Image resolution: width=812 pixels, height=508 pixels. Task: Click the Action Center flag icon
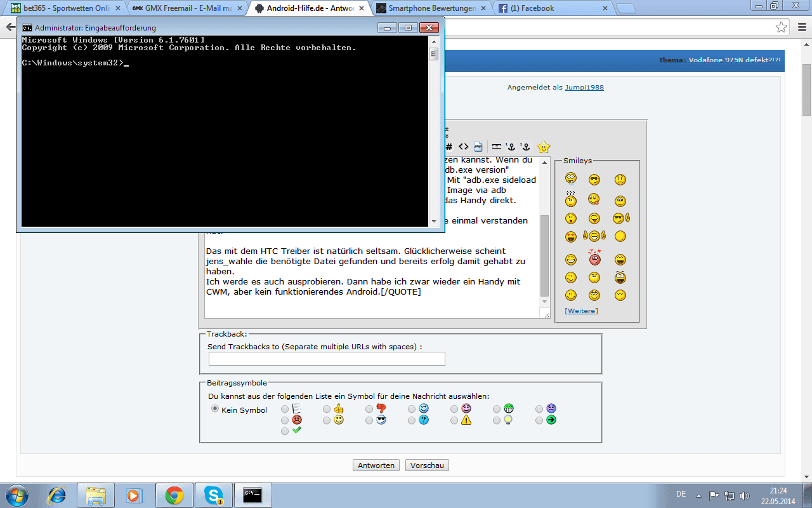point(714,495)
